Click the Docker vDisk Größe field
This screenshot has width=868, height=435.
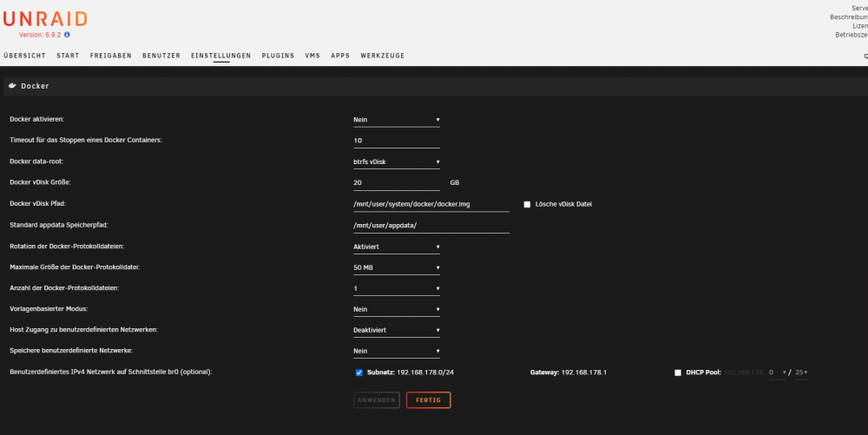(397, 182)
